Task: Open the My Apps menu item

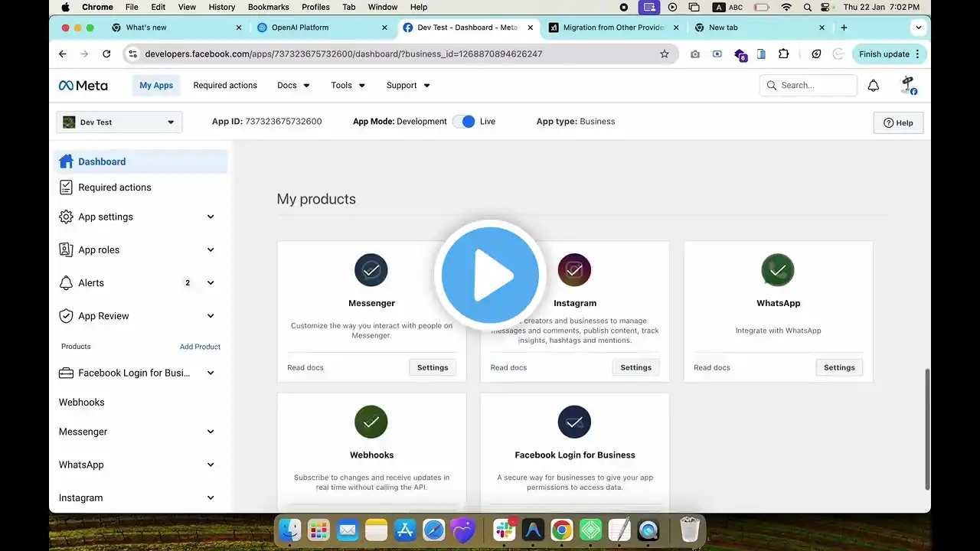Action: pyautogui.click(x=156, y=86)
